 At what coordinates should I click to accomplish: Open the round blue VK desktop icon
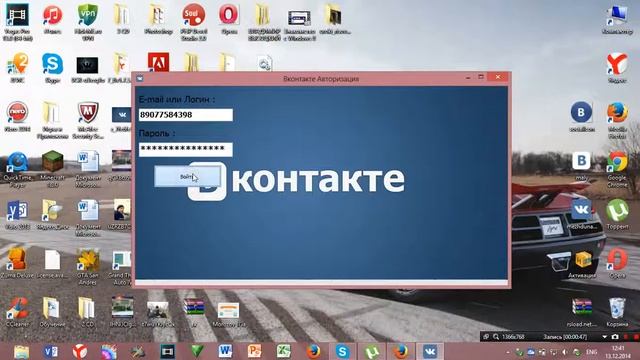582,117
